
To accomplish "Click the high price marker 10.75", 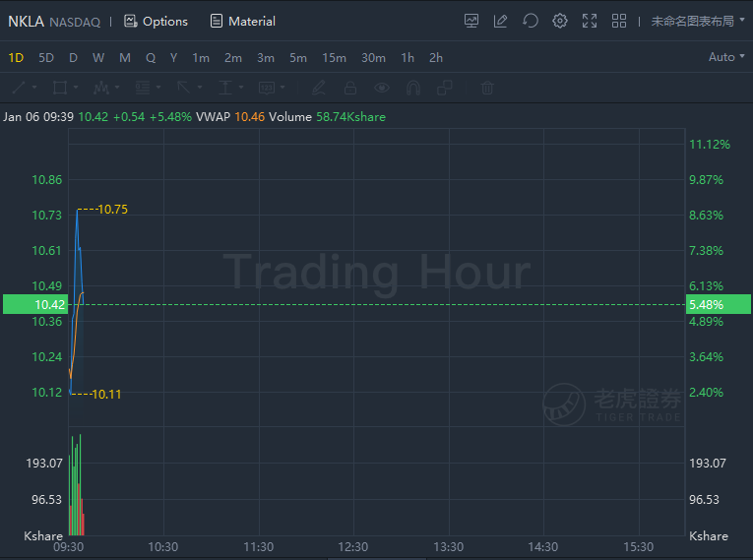I will (112, 210).
